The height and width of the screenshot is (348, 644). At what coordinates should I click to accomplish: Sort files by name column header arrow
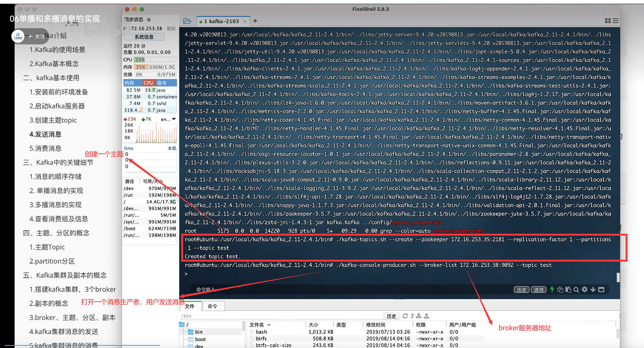[269, 324]
